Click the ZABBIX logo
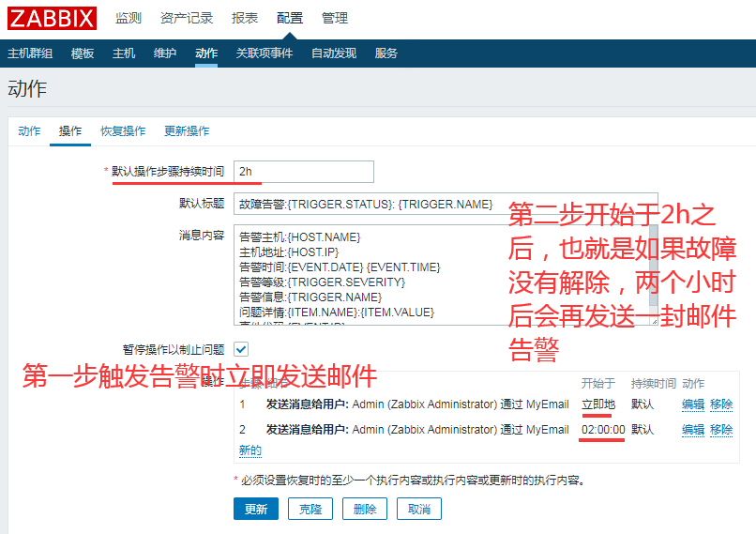756x534 pixels. (x=53, y=19)
